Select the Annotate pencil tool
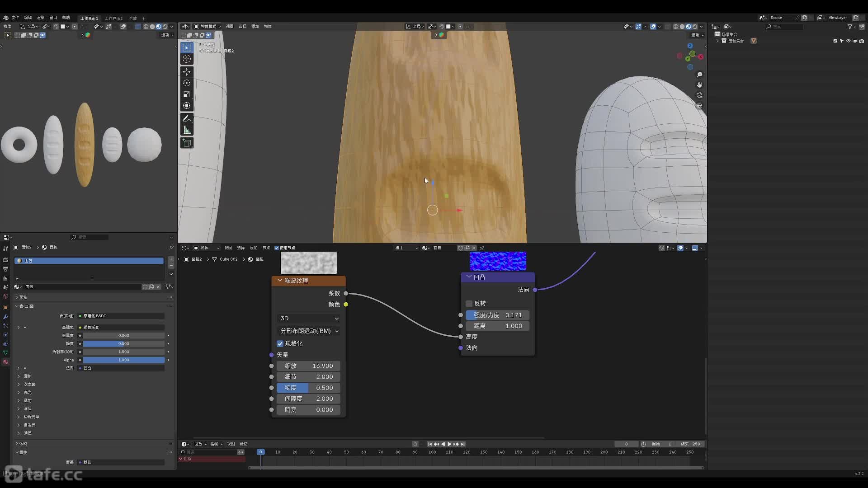Viewport: 868px width, 488px height. (187, 119)
